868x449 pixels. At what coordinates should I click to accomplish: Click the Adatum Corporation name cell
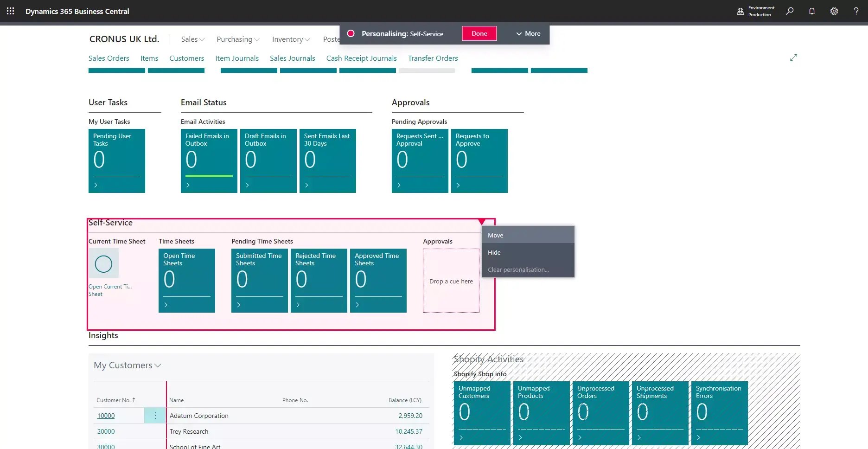pos(199,416)
